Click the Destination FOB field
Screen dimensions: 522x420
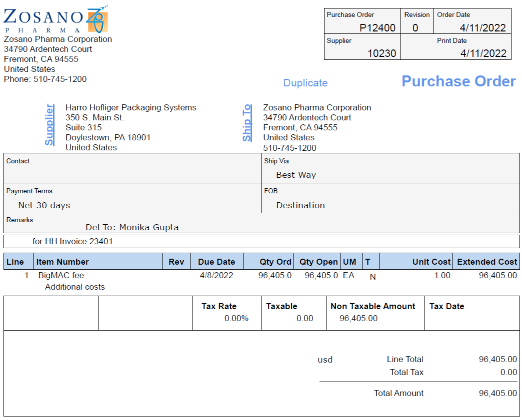tap(300, 205)
